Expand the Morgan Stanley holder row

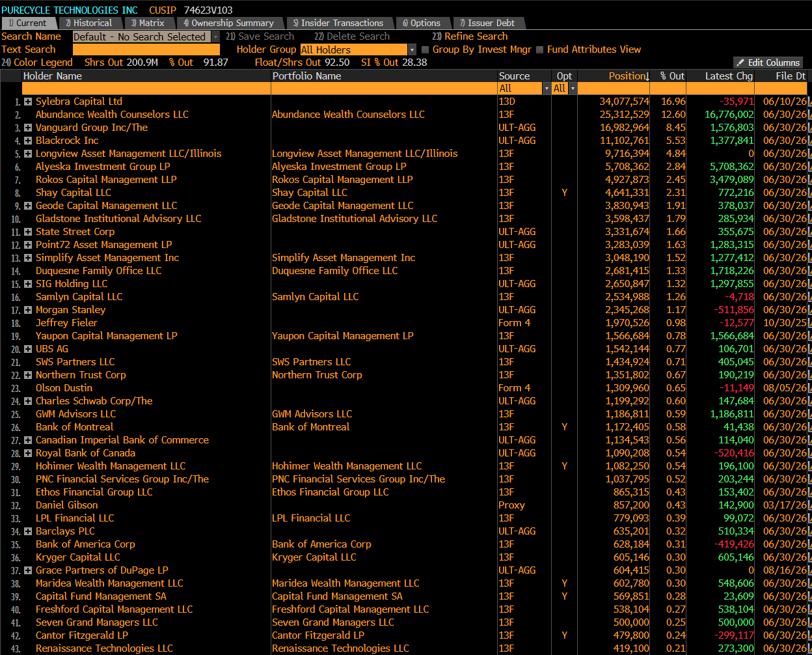pyautogui.click(x=28, y=310)
